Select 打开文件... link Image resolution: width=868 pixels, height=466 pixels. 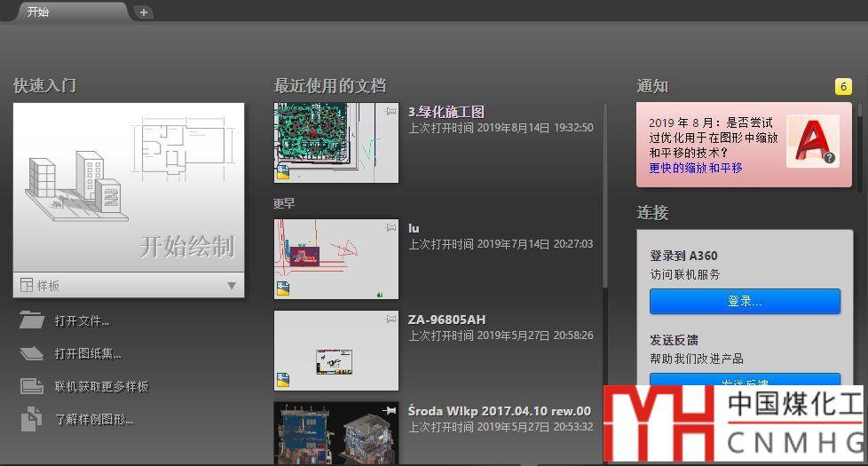[x=82, y=321]
